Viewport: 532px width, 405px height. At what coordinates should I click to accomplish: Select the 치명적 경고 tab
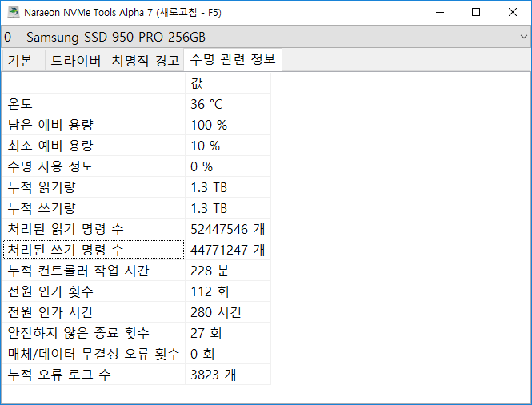(145, 60)
